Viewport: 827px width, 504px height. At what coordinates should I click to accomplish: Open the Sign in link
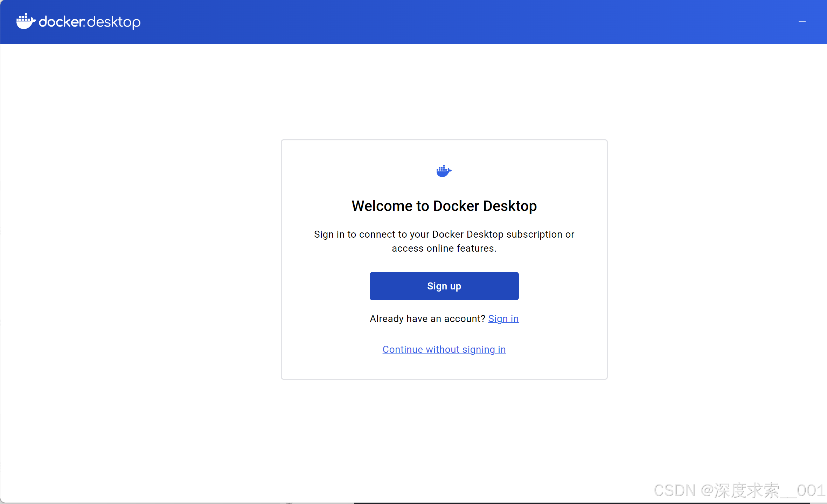(503, 318)
